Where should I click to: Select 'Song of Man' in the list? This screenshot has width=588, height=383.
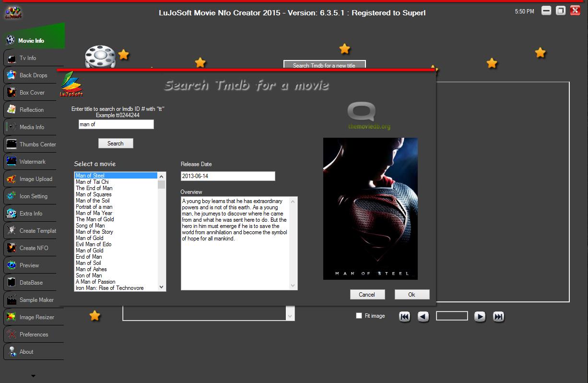pos(116,226)
